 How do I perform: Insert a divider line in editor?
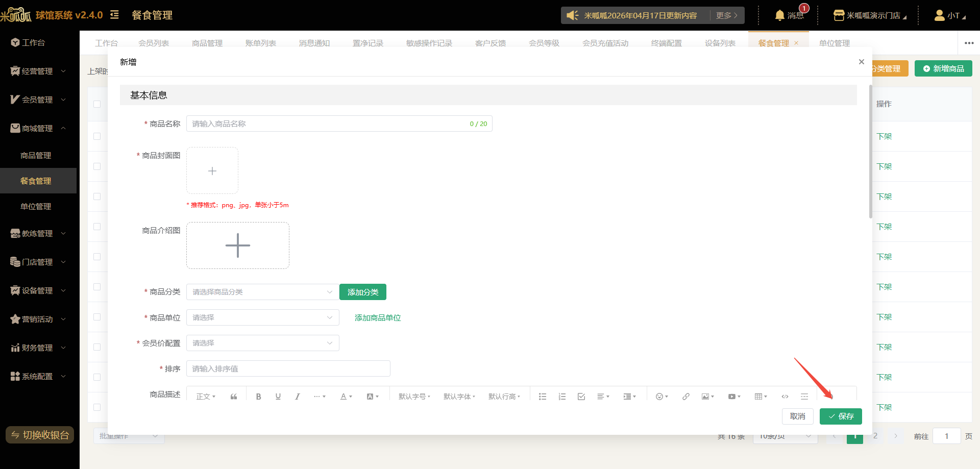click(804, 397)
